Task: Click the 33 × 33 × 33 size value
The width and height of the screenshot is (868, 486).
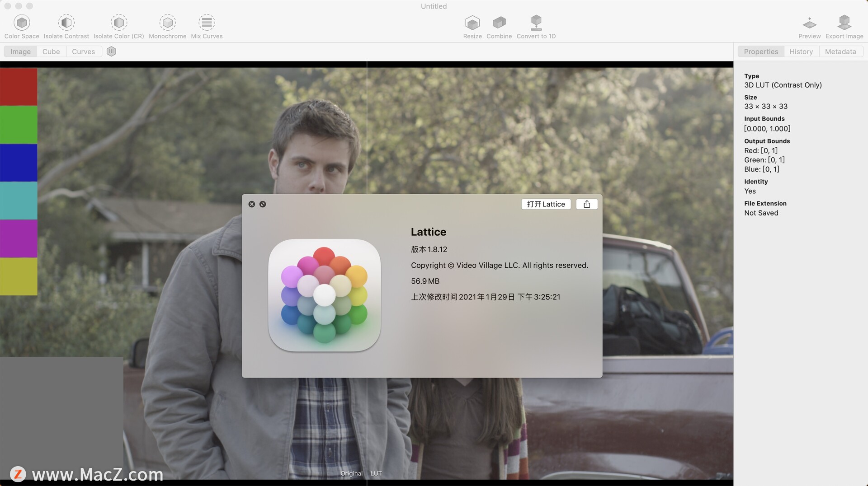Action: (x=766, y=106)
